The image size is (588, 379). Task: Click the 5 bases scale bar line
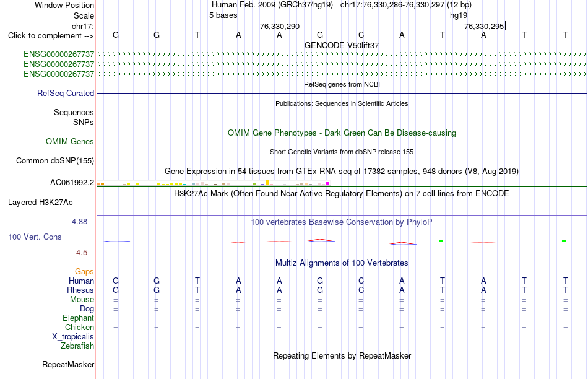[x=342, y=15]
